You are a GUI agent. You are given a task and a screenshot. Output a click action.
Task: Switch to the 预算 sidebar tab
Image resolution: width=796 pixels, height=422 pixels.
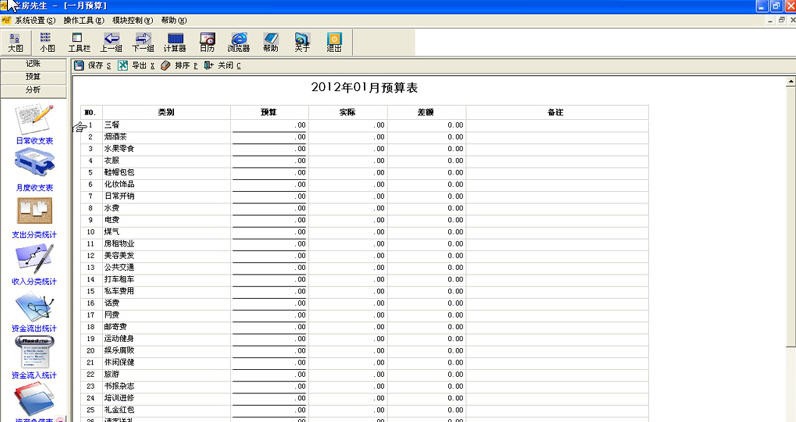pyautogui.click(x=34, y=77)
